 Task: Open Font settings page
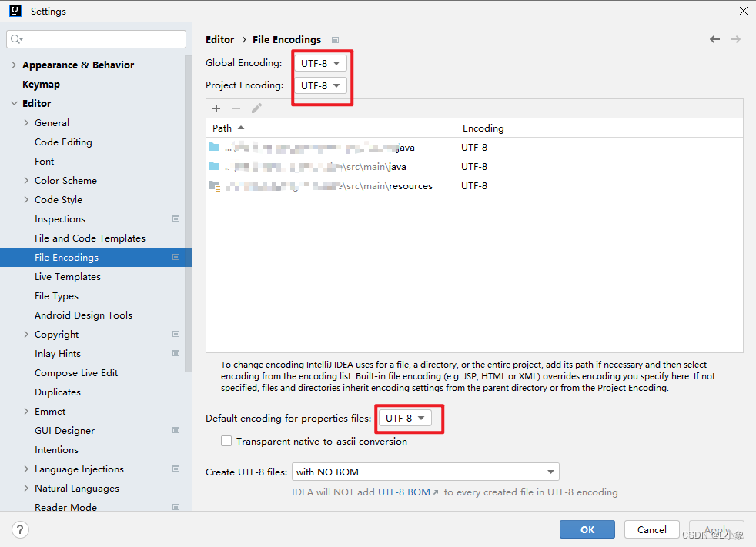click(45, 162)
